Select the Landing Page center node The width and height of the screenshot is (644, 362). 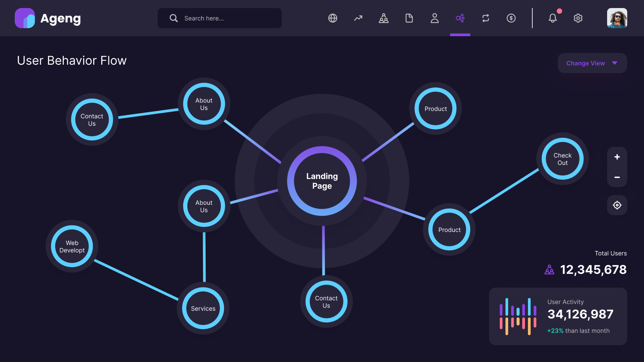(322, 181)
